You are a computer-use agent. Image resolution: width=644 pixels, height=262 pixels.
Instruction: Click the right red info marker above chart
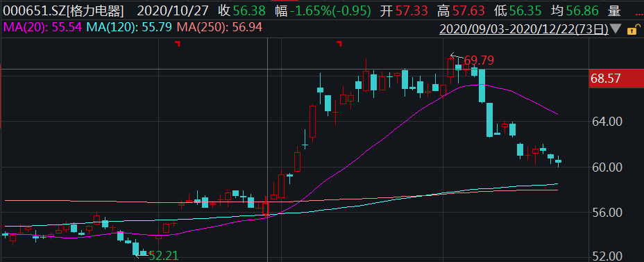(x=339, y=43)
